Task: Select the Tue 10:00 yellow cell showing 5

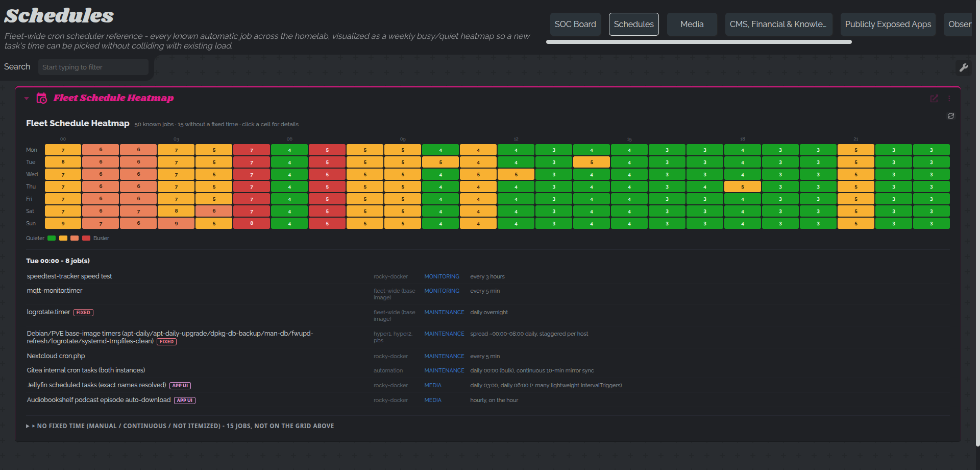Action: [x=440, y=162]
